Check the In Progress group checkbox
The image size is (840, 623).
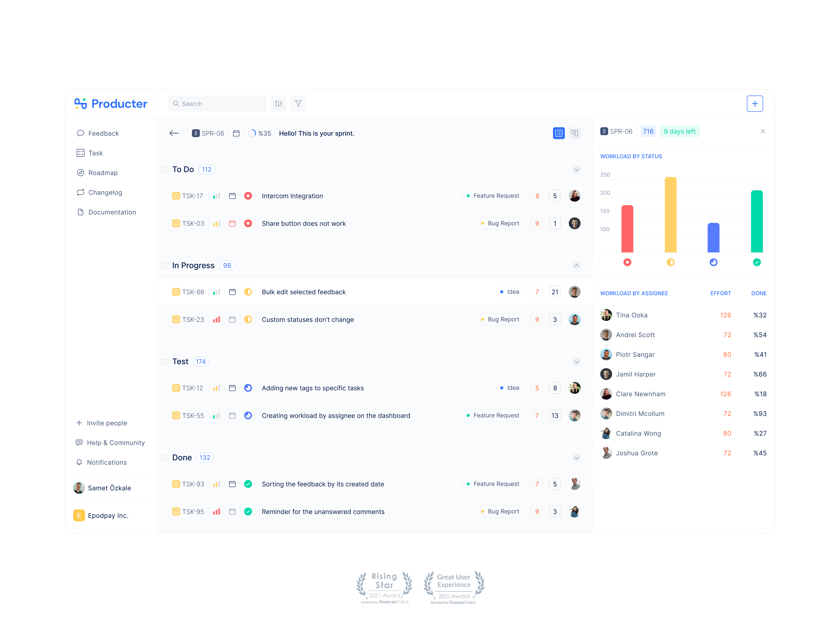(x=164, y=266)
